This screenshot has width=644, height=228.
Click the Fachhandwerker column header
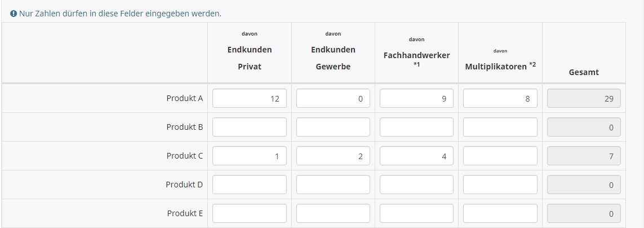[416, 55]
